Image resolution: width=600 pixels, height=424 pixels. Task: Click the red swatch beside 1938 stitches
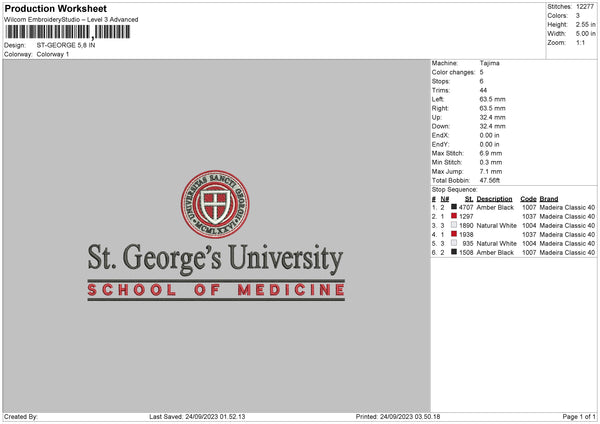click(454, 234)
